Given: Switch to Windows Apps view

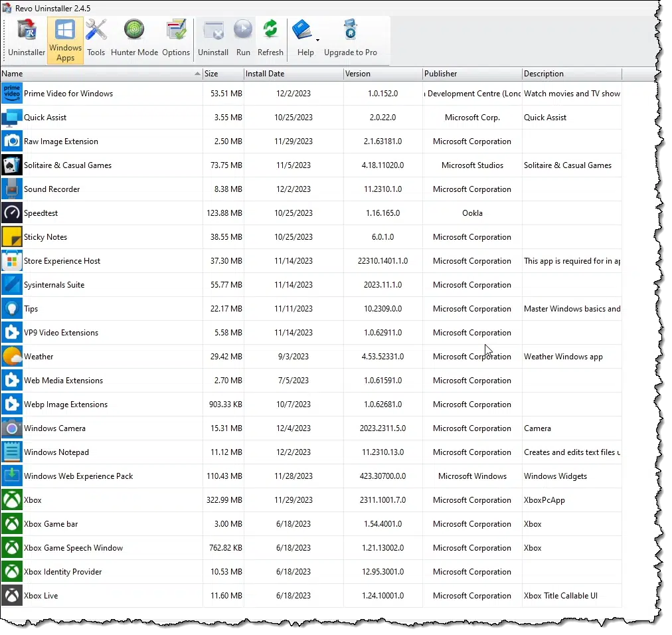Looking at the screenshot, I should pos(65,41).
